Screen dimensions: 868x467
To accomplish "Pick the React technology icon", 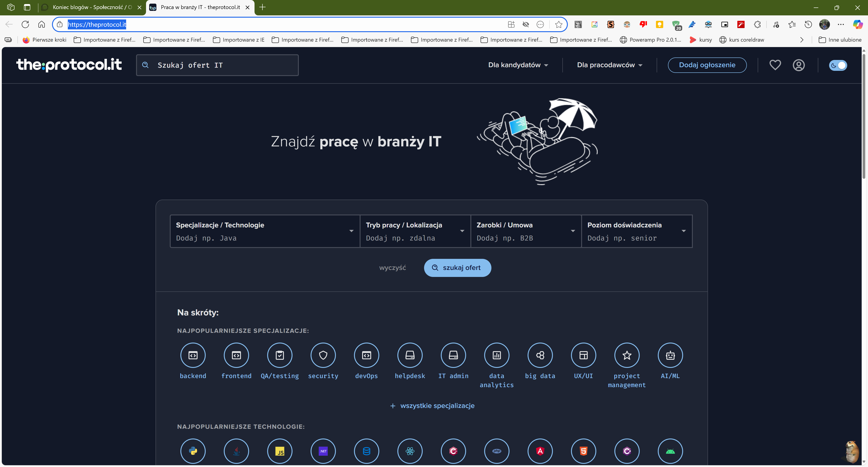I will point(410,451).
